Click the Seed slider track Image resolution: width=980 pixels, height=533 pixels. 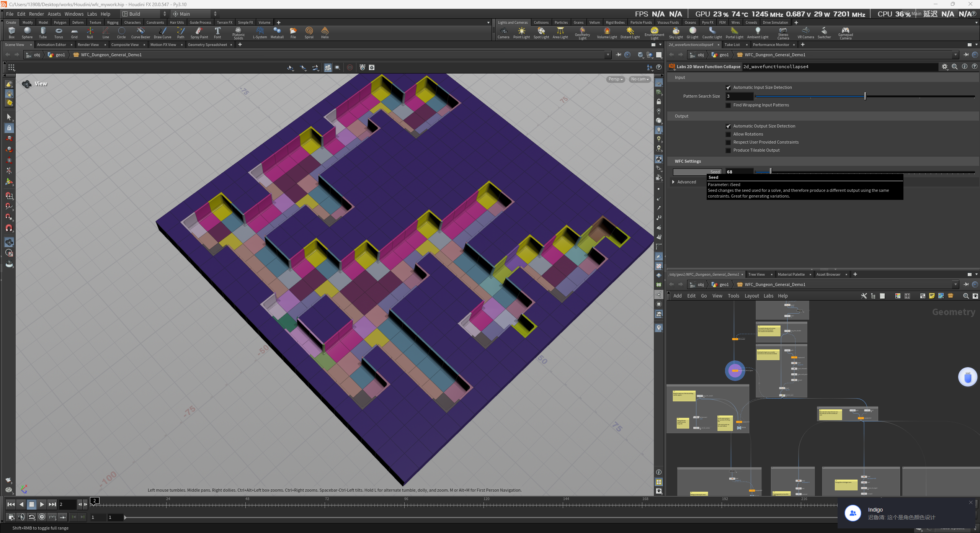[865, 172]
